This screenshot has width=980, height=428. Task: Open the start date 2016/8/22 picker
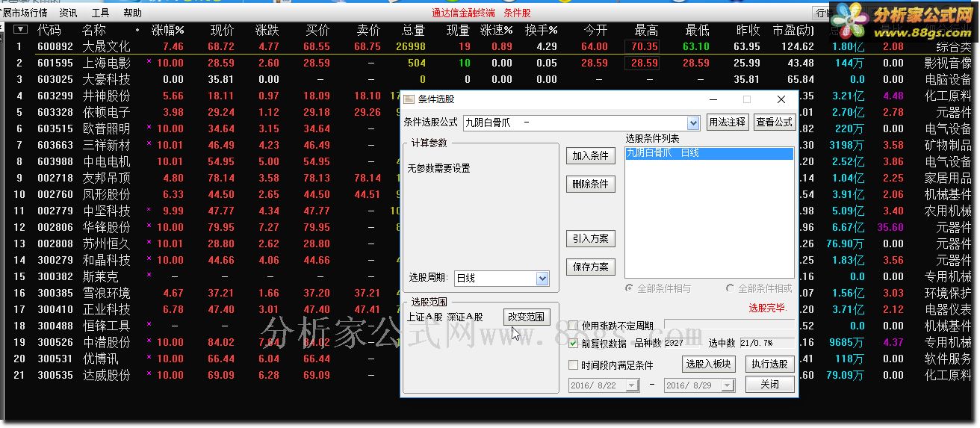632,385
